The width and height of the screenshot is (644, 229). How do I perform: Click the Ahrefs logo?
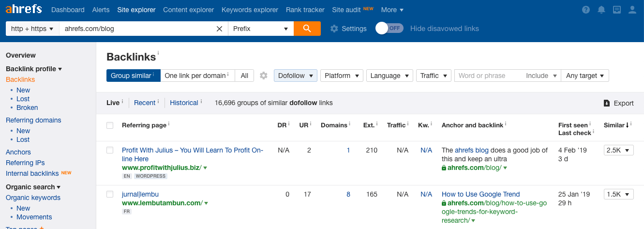pyautogui.click(x=24, y=9)
